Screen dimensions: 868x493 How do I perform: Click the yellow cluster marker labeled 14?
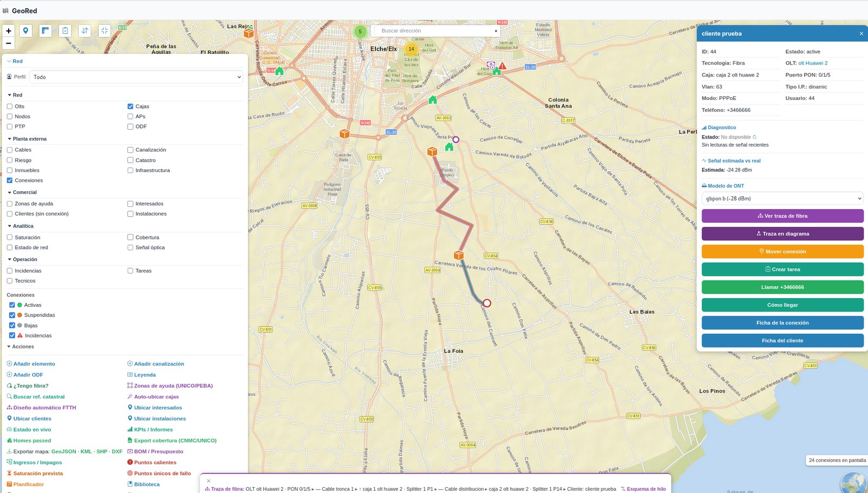tap(411, 49)
